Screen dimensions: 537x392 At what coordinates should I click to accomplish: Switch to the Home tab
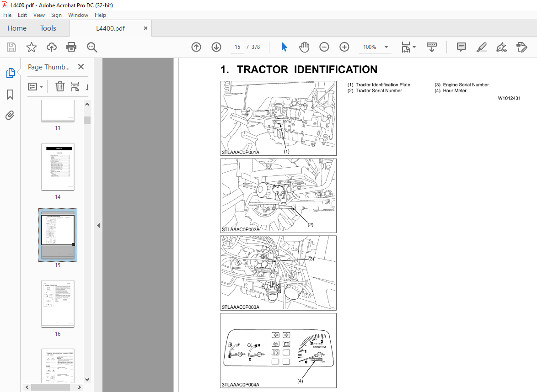(x=17, y=28)
